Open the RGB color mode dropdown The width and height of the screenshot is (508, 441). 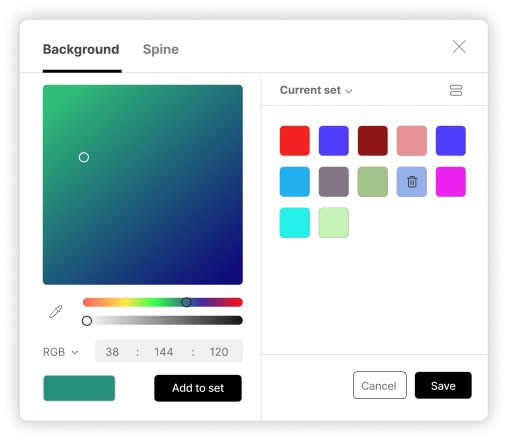(60, 352)
